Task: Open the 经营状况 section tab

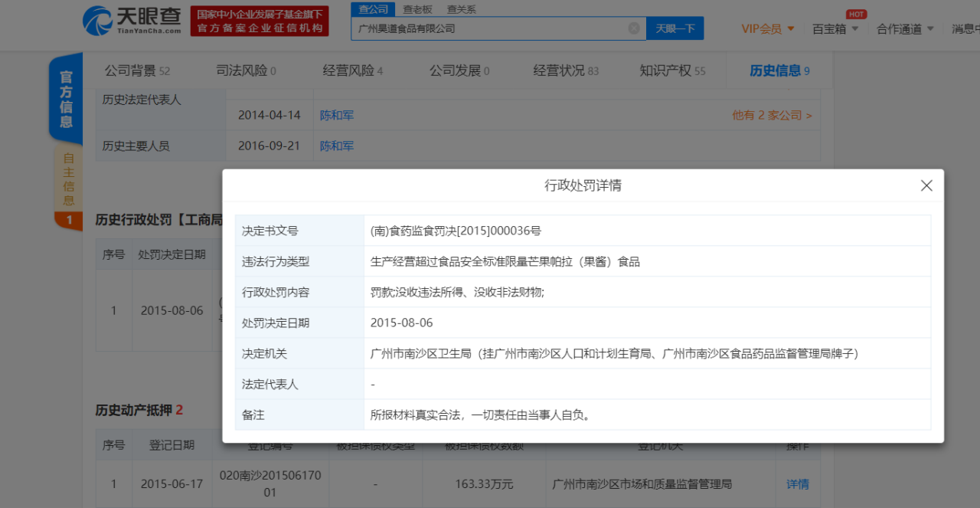Action: tap(566, 71)
